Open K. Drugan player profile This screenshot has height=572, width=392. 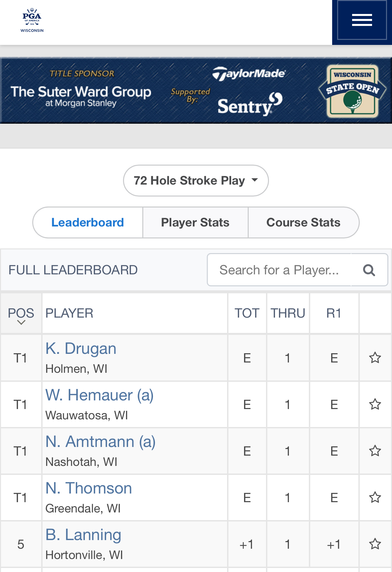(81, 349)
